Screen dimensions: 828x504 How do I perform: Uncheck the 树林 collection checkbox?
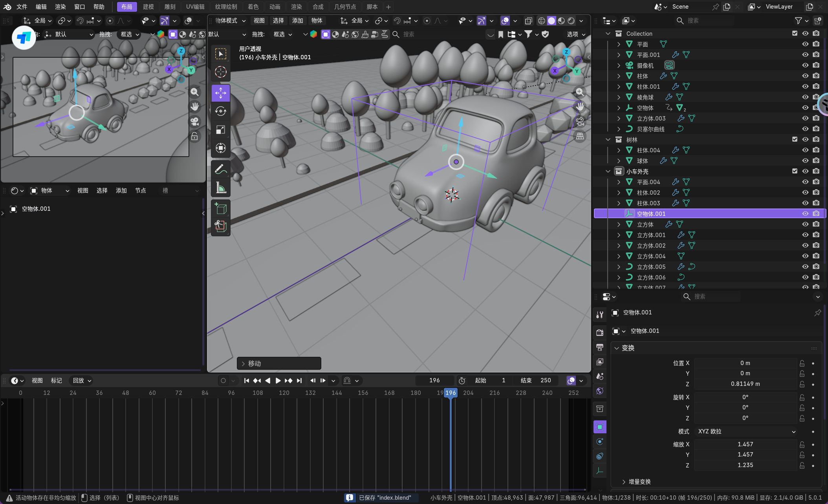795,139
